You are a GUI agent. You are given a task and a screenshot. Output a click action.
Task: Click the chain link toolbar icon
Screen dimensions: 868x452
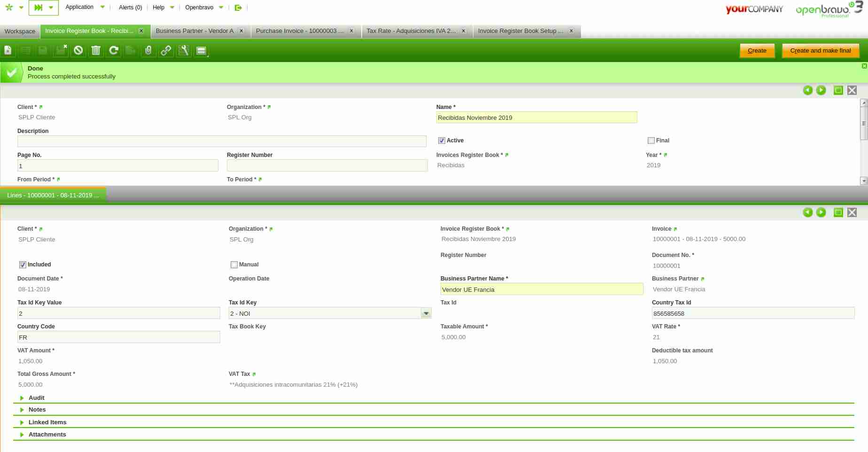pos(166,50)
